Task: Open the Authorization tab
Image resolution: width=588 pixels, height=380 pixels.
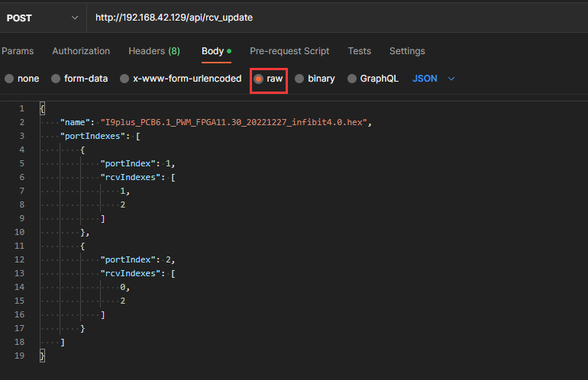Action: coord(81,51)
